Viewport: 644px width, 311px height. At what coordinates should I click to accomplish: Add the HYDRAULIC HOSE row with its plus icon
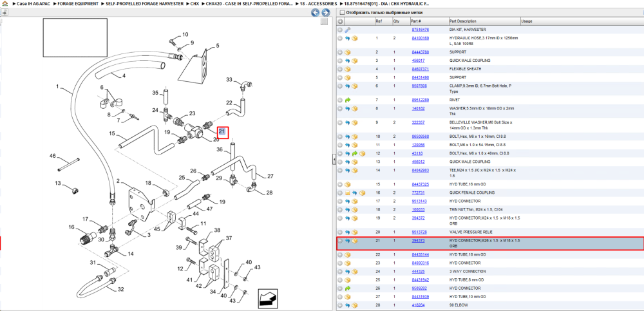click(340, 38)
